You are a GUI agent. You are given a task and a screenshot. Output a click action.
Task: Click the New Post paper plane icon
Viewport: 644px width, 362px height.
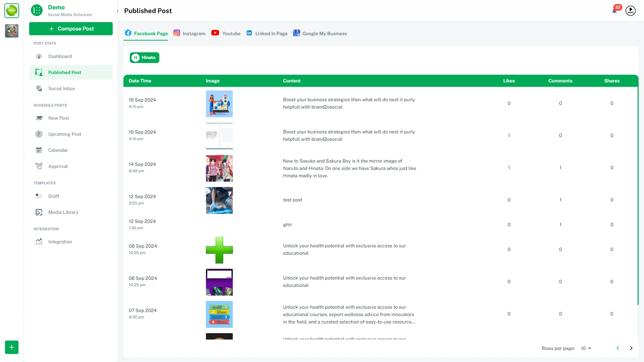click(39, 118)
